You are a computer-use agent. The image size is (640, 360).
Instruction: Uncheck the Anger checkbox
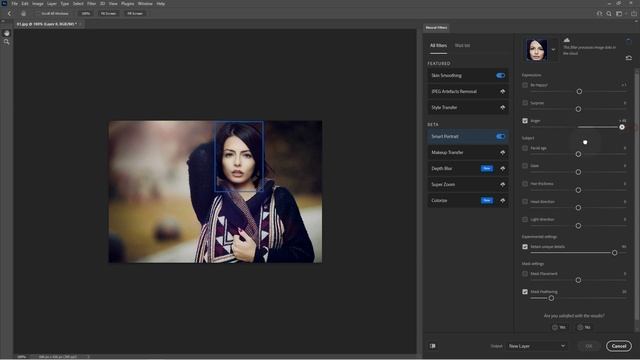pyautogui.click(x=525, y=121)
